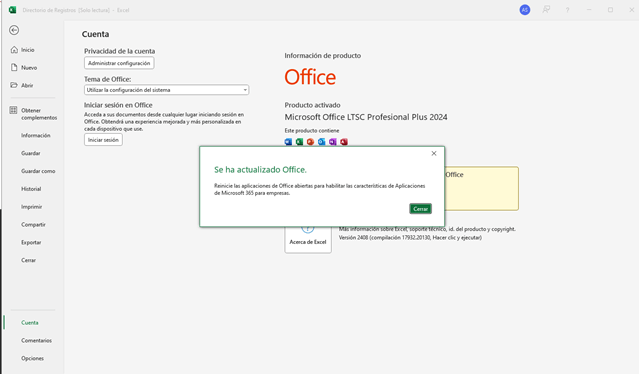Click the Inicio home icon
The image size is (640, 375).
coord(14,49)
